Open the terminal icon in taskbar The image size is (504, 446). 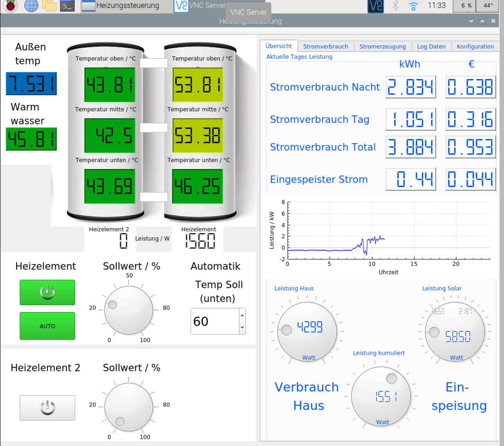tap(67, 6)
